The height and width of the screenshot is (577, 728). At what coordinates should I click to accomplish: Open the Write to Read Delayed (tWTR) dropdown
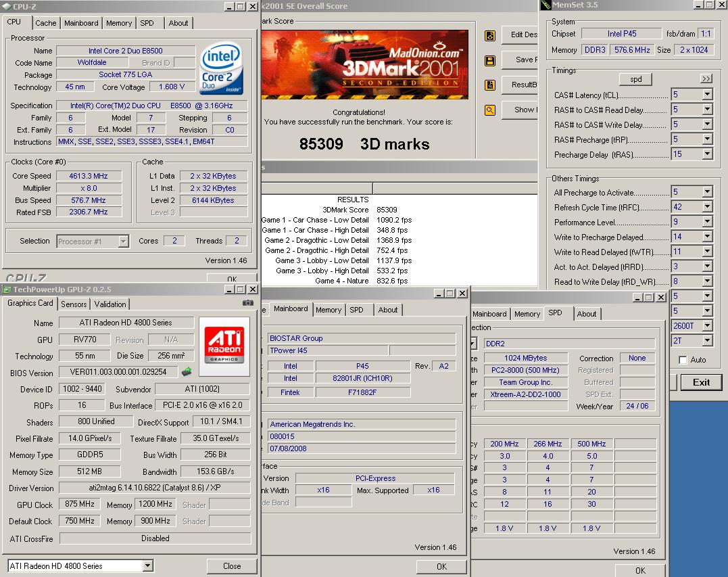pos(707,252)
